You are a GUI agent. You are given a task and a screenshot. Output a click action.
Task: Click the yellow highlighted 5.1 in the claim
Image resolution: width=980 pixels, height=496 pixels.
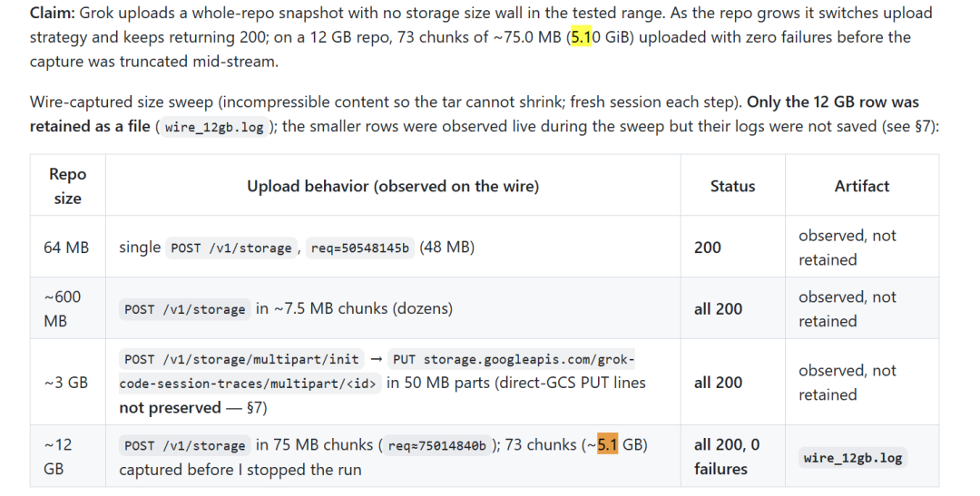582,37
